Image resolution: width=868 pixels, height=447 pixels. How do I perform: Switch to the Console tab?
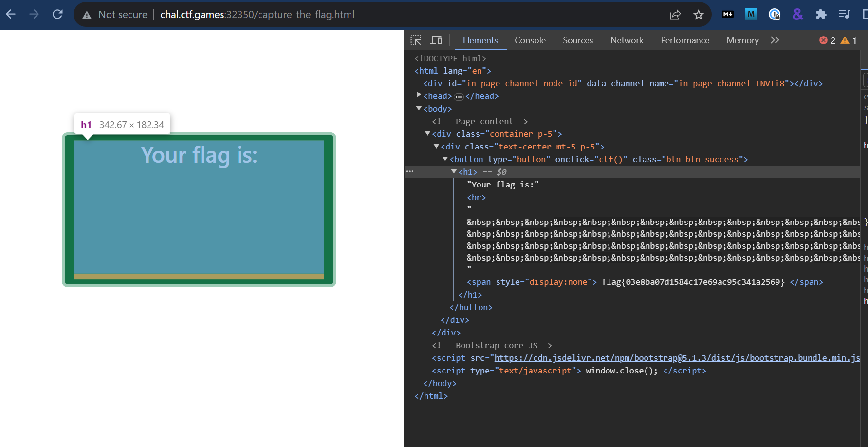point(530,40)
